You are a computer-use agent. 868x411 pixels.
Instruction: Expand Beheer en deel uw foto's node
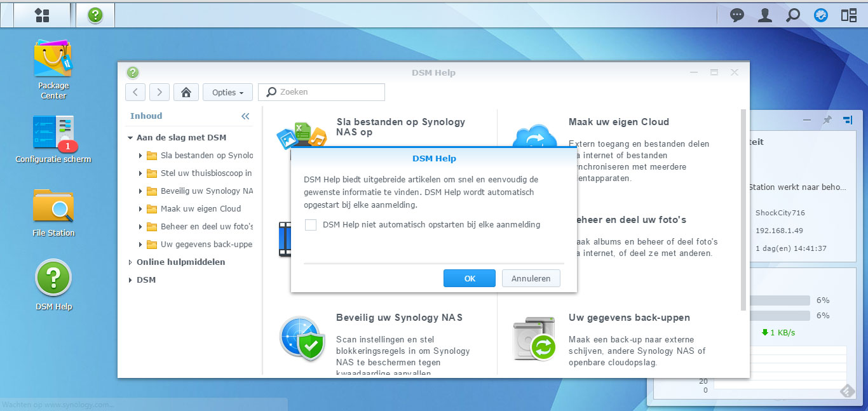coord(140,227)
